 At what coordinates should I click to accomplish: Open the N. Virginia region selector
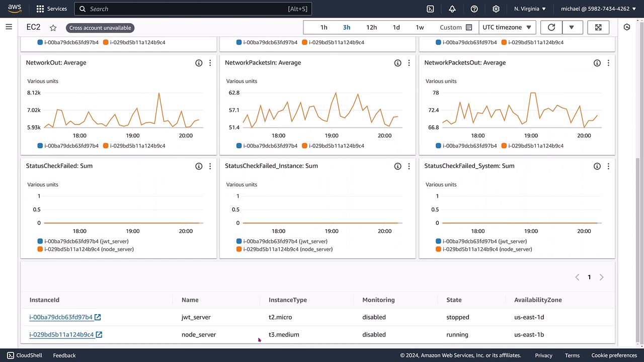pyautogui.click(x=530, y=9)
